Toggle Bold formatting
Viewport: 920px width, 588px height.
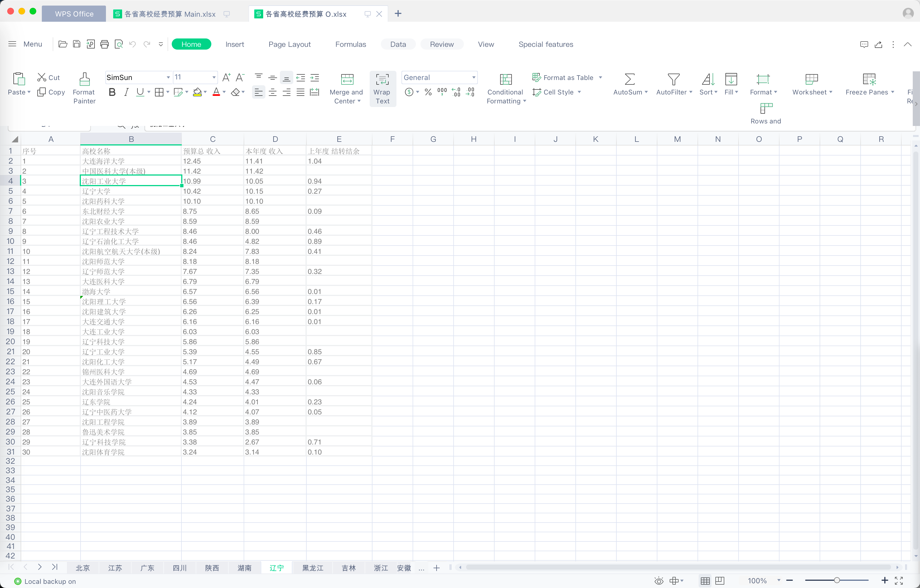(x=112, y=92)
